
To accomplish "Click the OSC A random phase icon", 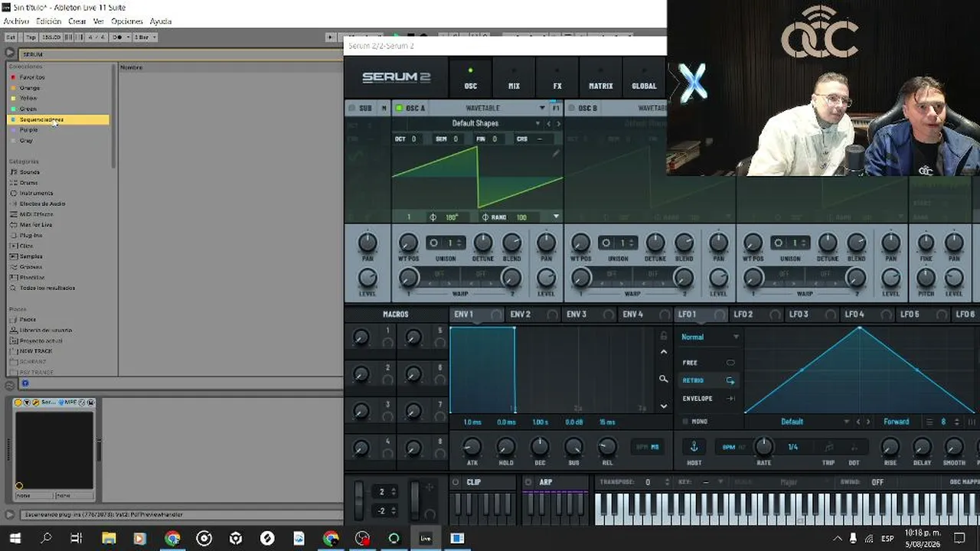I will [x=485, y=217].
